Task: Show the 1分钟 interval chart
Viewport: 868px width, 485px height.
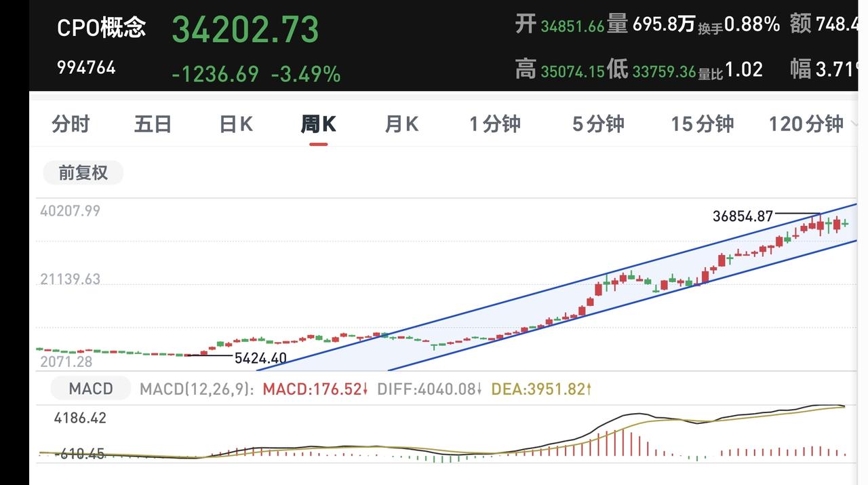Action: (x=495, y=124)
